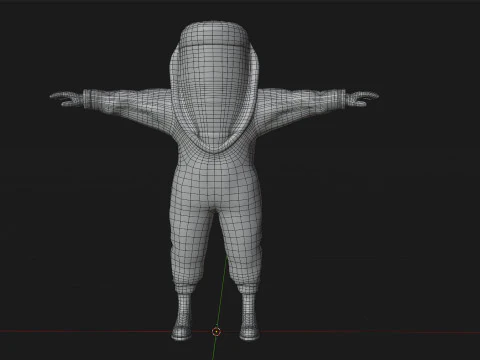Select the hooded character mesh torso

point(215,177)
